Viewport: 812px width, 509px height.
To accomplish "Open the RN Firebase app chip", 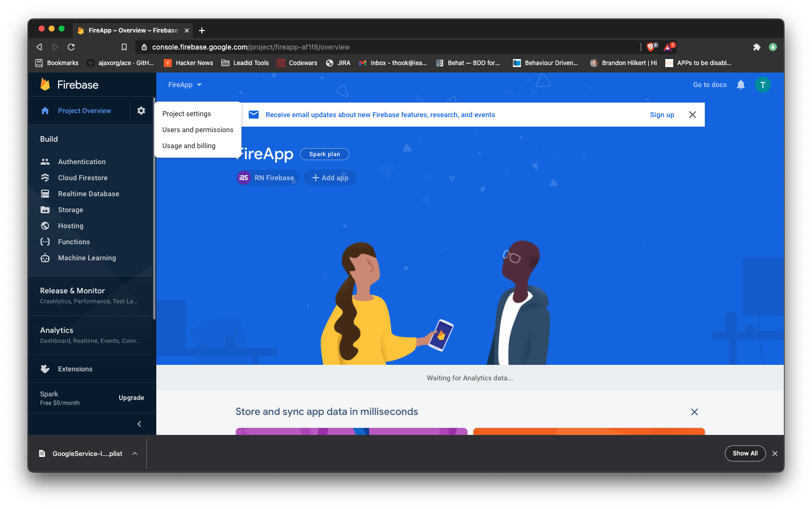I will [267, 178].
